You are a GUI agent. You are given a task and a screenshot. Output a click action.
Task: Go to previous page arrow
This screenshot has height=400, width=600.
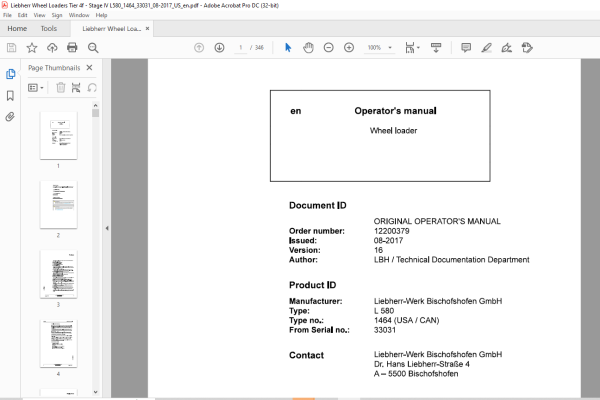pyautogui.click(x=199, y=48)
